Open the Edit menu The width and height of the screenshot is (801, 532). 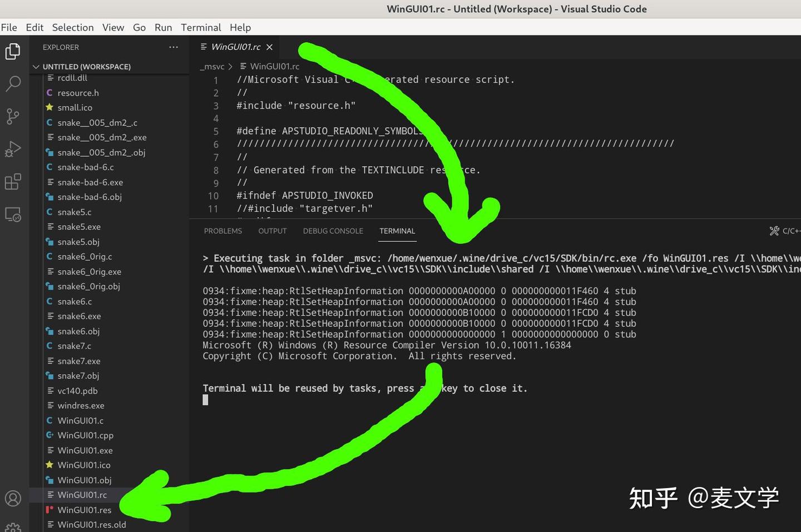pyautogui.click(x=34, y=27)
